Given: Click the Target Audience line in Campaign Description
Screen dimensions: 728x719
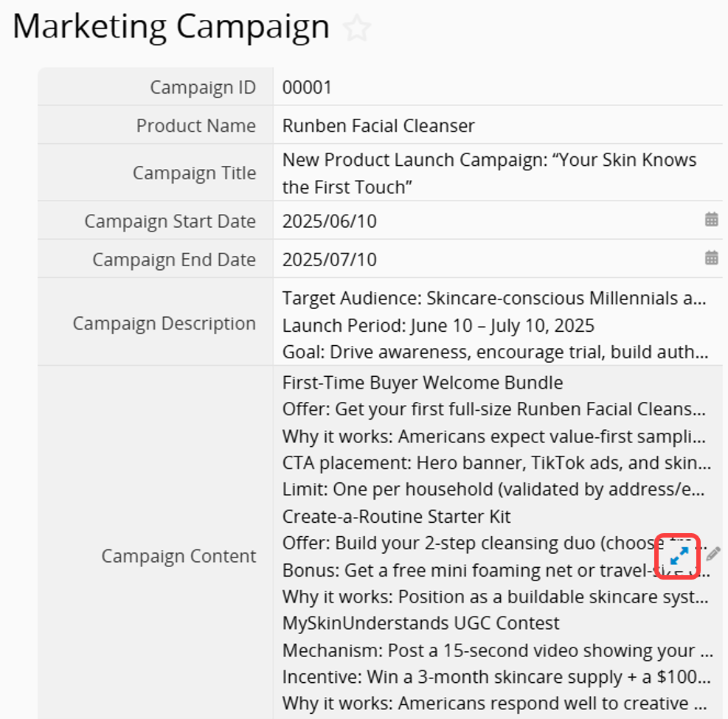Looking at the screenshot, I should [x=494, y=298].
